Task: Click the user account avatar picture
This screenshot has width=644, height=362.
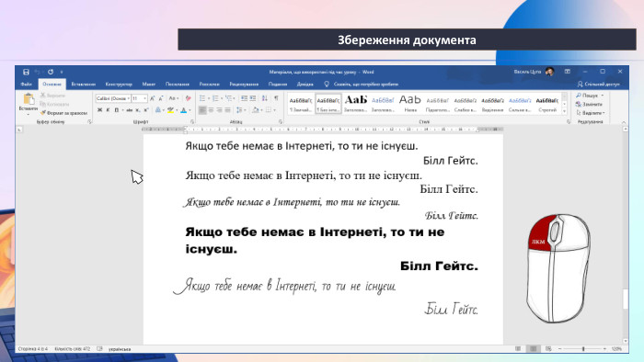Action: click(x=549, y=72)
